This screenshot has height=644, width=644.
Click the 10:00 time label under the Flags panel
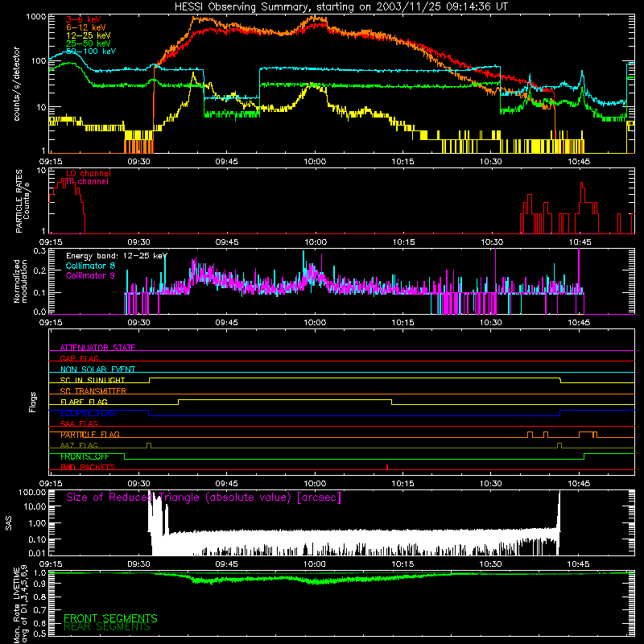click(x=315, y=484)
